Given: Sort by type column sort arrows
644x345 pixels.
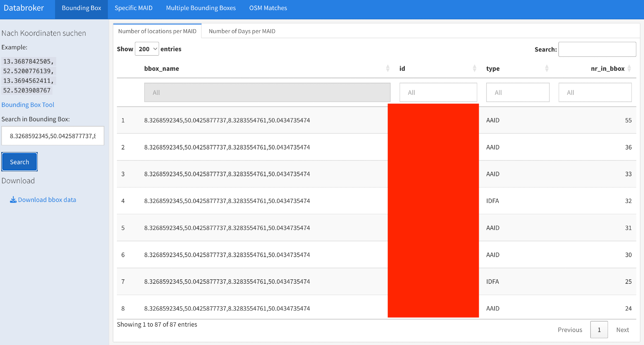Looking at the screenshot, I should click(x=546, y=68).
